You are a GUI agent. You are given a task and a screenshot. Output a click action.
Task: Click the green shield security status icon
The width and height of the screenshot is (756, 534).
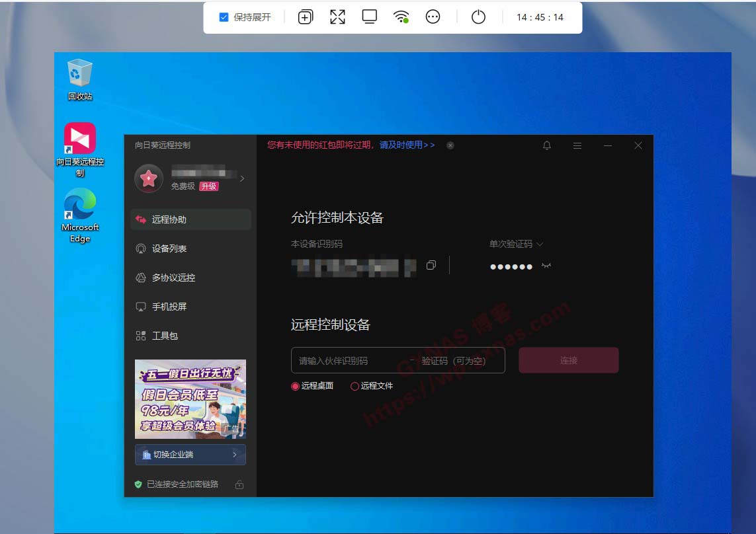138,484
